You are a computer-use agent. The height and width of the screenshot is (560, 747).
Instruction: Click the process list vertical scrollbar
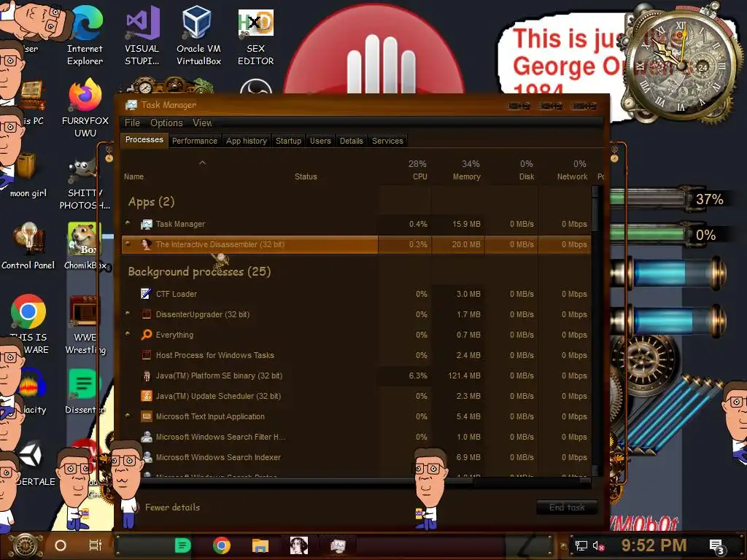tap(595, 331)
